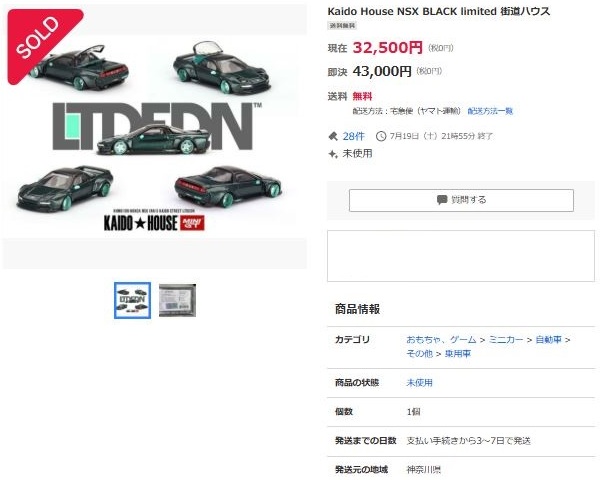Click the main product image of NSX
This screenshot has width=600, height=480.
pyautogui.click(x=155, y=136)
